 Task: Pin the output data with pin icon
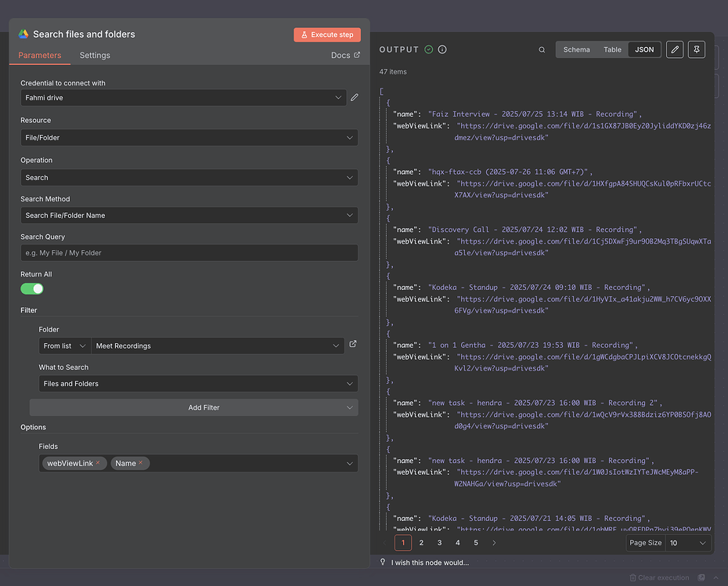(x=696, y=50)
